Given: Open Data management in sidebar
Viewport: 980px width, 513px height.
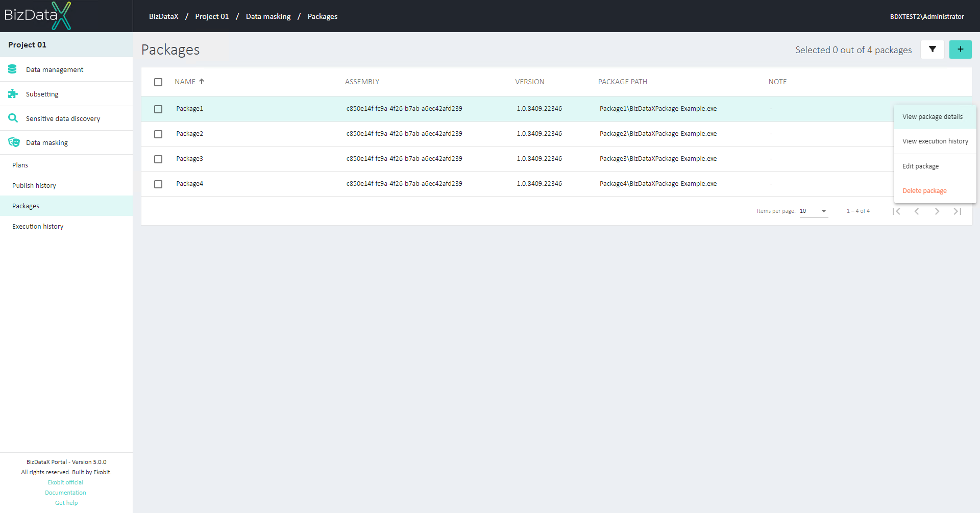Looking at the screenshot, I should (66, 69).
